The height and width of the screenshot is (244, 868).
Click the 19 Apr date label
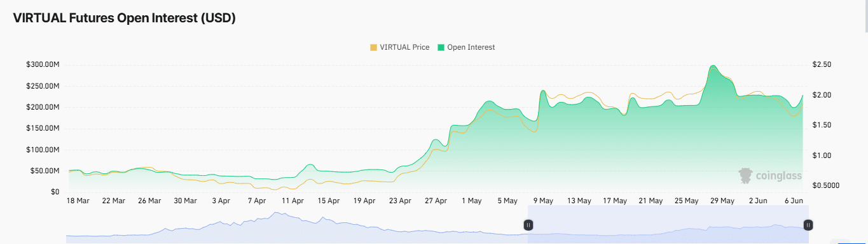click(x=364, y=201)
